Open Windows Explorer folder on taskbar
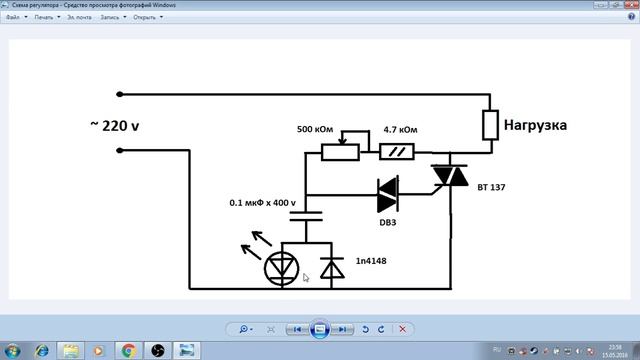640x360 pixels. [x=71, y=351]
